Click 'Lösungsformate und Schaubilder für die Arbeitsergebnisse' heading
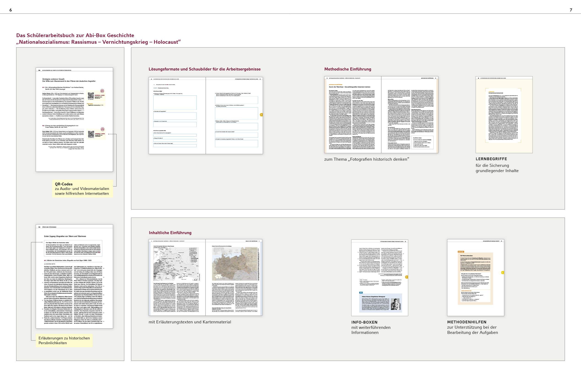Screen dimensions: 581x392 coord(205,69)
